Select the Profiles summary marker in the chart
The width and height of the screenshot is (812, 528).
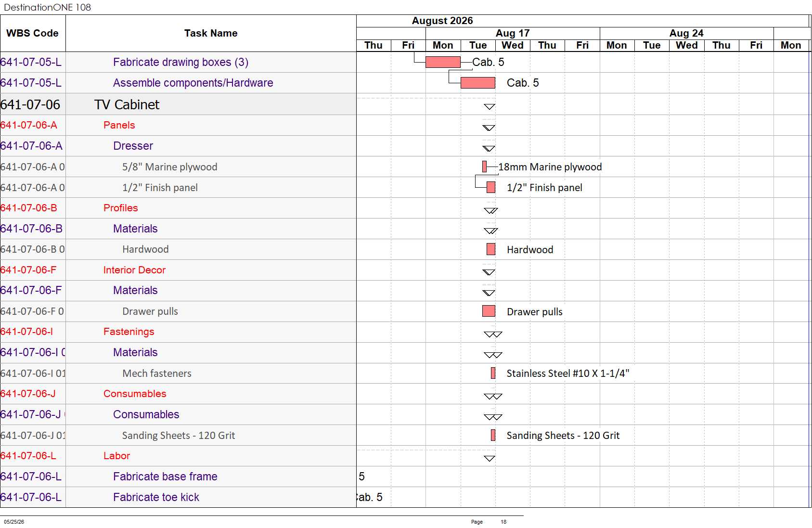(491, 211)
